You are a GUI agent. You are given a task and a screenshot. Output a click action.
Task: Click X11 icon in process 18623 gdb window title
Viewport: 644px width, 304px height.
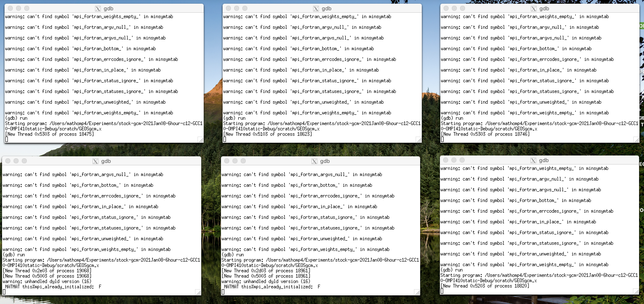point(316,9)
